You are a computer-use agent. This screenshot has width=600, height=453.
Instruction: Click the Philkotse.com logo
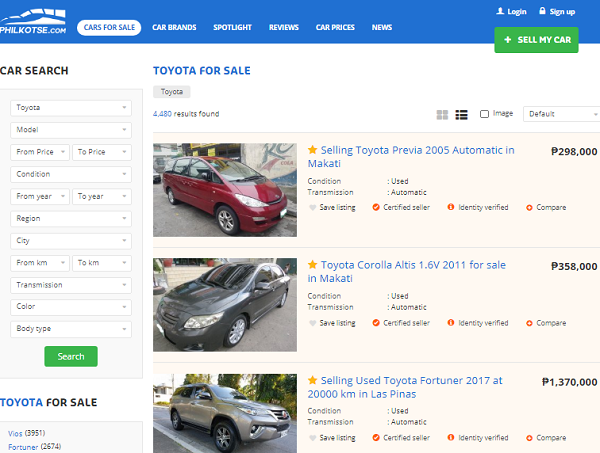click(x=33, y=21)
